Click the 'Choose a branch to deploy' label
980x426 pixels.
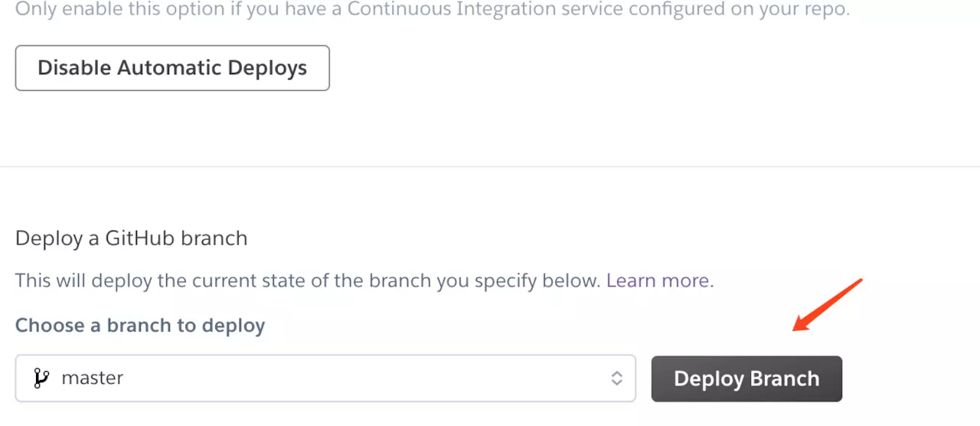coord(140,326)
